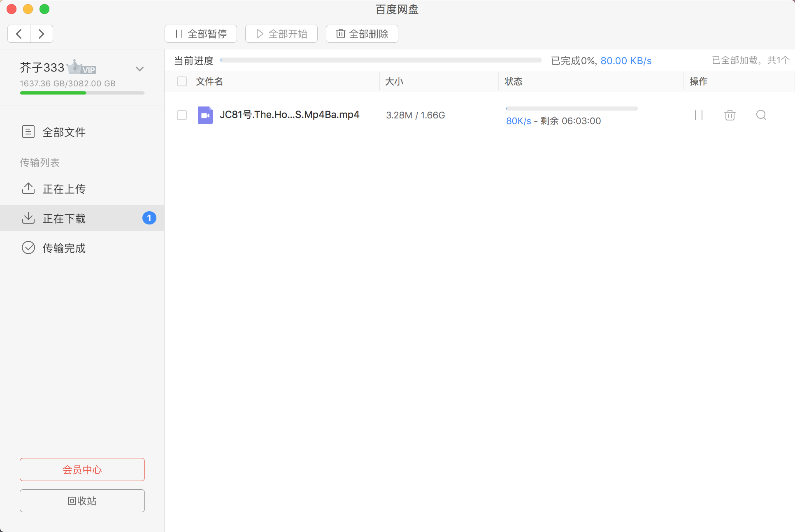Click the blue download count badge
The height and width of the screenshot is (532, 795).
[149, 218]
